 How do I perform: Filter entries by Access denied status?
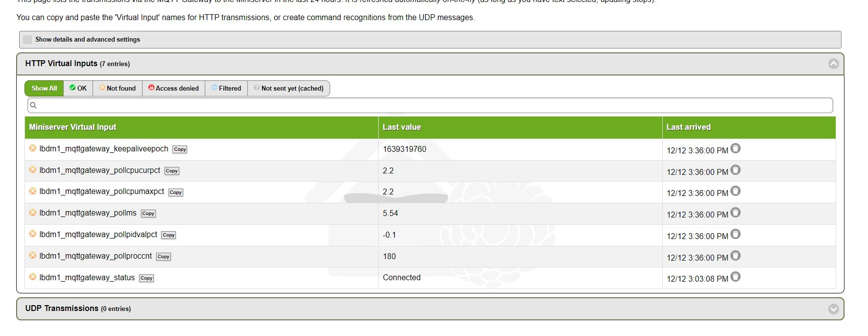173,88
